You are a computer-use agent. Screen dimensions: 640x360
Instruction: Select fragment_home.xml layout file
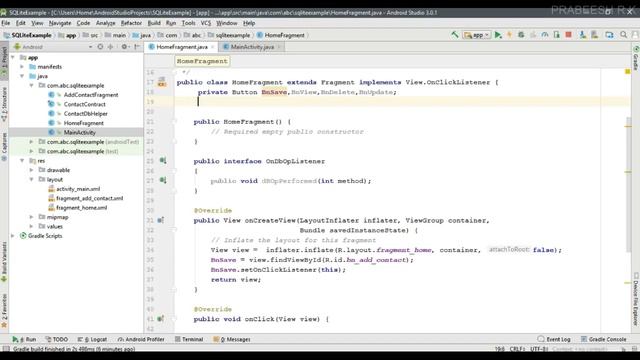[81, 207]
